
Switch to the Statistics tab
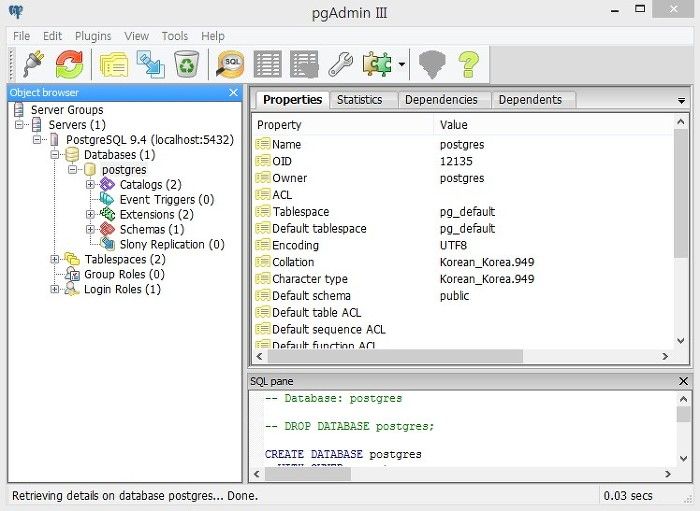[359, 100]
